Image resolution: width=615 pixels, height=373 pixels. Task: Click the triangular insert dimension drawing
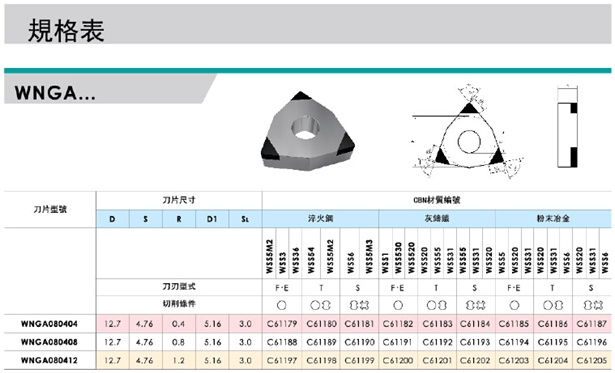(x=468, y=132)
